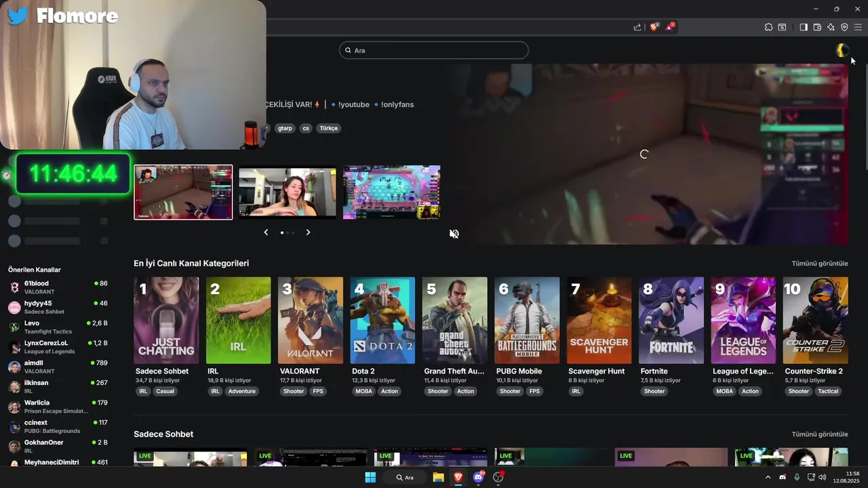
Task: Open LynxCerezLoL channel avatar in sidebar
Action: click(x=14, y=347)
